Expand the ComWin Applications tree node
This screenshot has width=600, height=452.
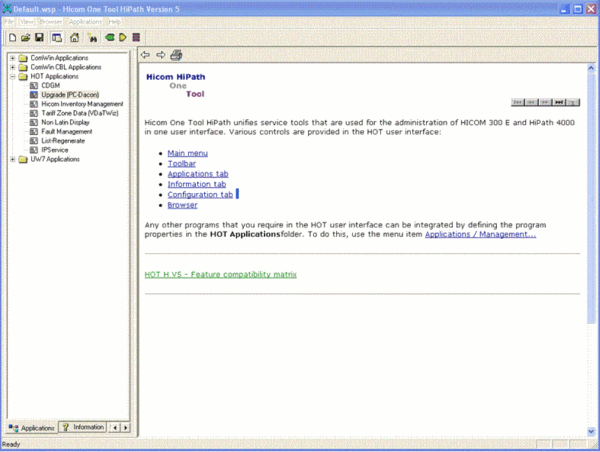(13, 58)
